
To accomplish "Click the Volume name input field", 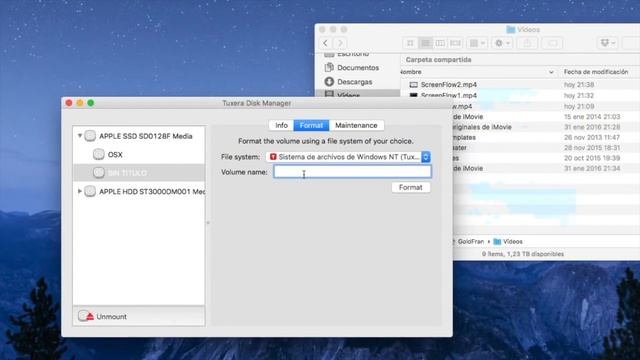I will (352, 172).
